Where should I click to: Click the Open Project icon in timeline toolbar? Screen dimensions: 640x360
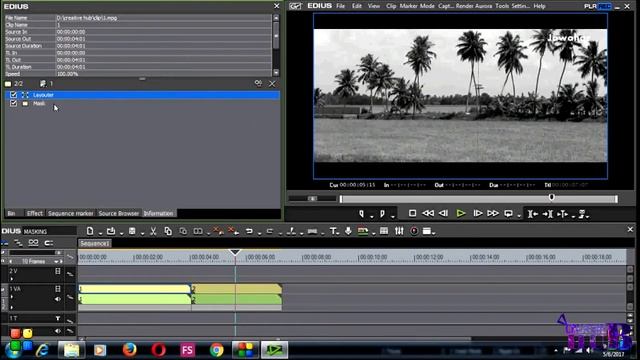(x=111, y=231)
